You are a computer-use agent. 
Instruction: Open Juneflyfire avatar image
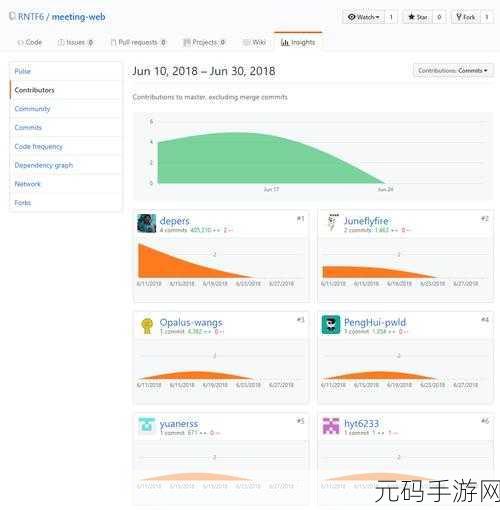tap(331, 223)
